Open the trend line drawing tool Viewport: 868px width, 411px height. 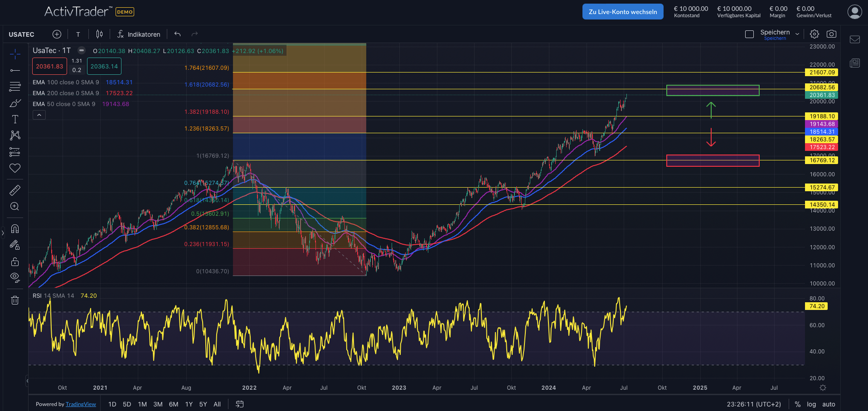pos(15,70)
